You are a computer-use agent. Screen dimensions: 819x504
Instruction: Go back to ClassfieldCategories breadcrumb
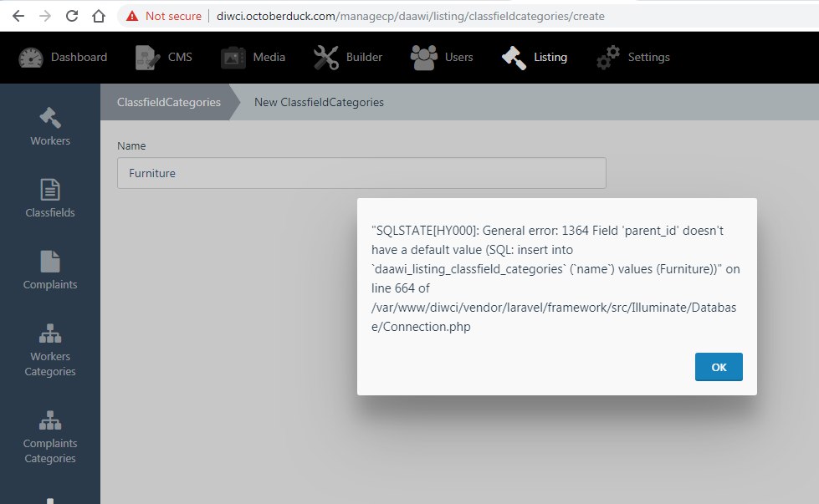(169, 102)
